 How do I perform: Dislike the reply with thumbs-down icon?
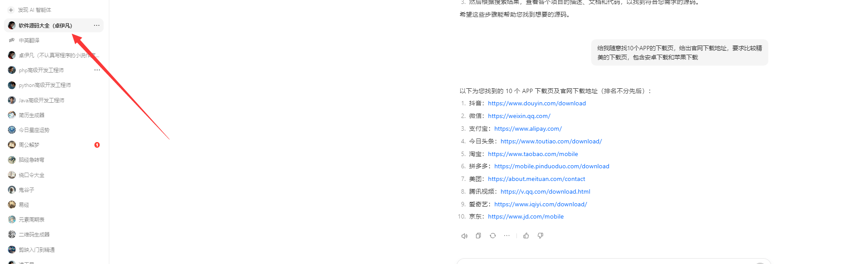(540, 236)
